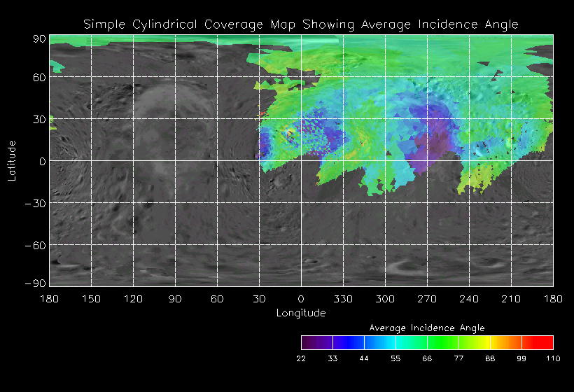Image resolution: width=574 pixels, height=392 pixels.
Task: Click the purple segment of the color bar
Action: (x=317, y=342)
